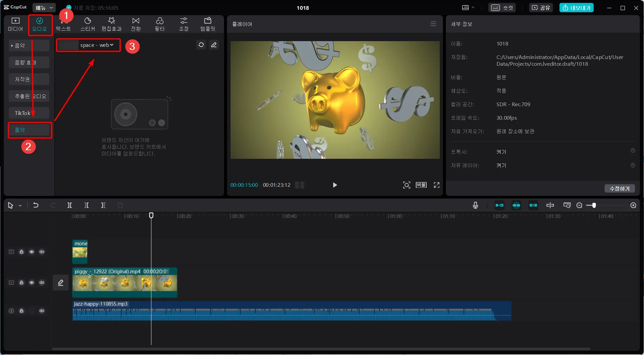
Task: Click the delete clip icon
Action: pyautogui.click(x=120, y=205)
